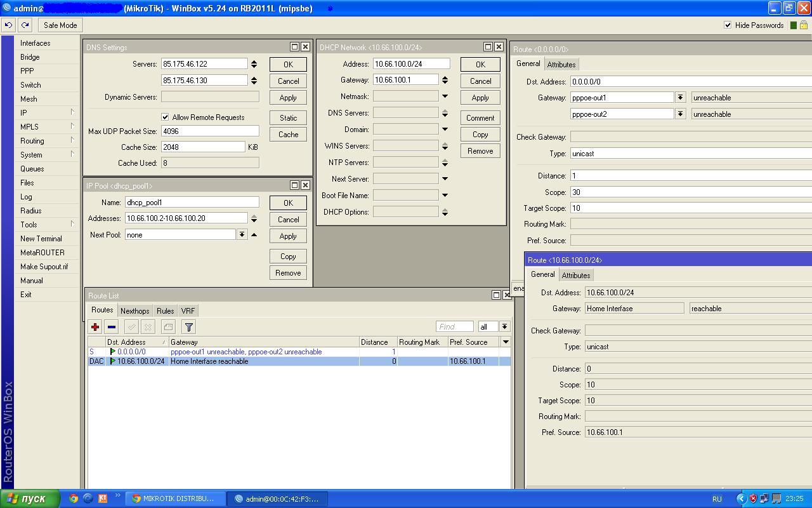The width and height of the screenshot is (812, 508).
Task: Click the blue round quick launch icon
Action: coord(88,498)
